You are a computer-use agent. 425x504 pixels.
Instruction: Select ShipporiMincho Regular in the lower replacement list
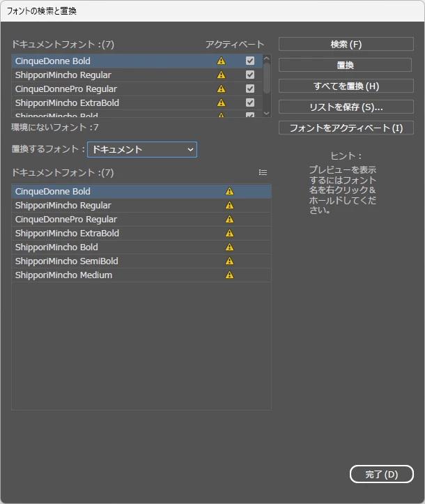[x=141, y=205]
